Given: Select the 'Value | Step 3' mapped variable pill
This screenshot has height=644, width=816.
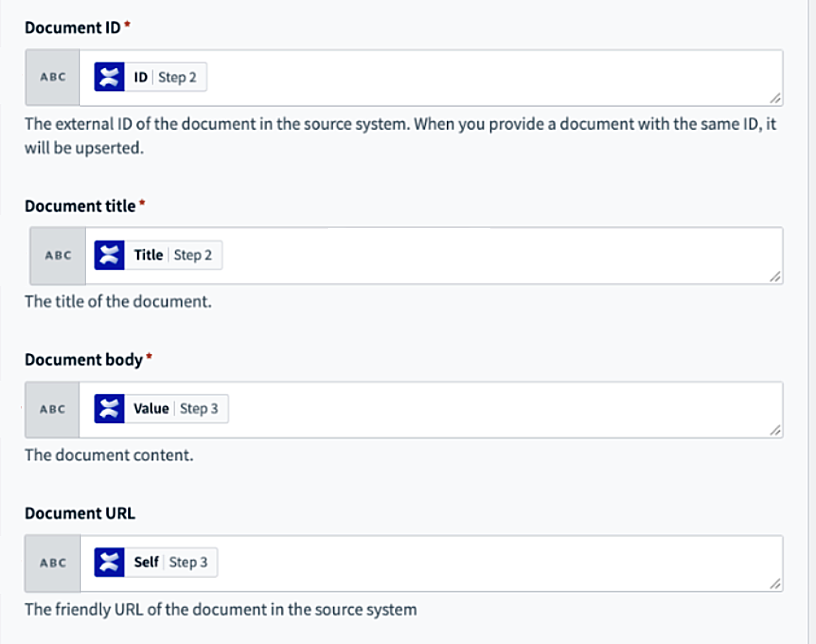Looking at the screenshot, I should [160, 408].
